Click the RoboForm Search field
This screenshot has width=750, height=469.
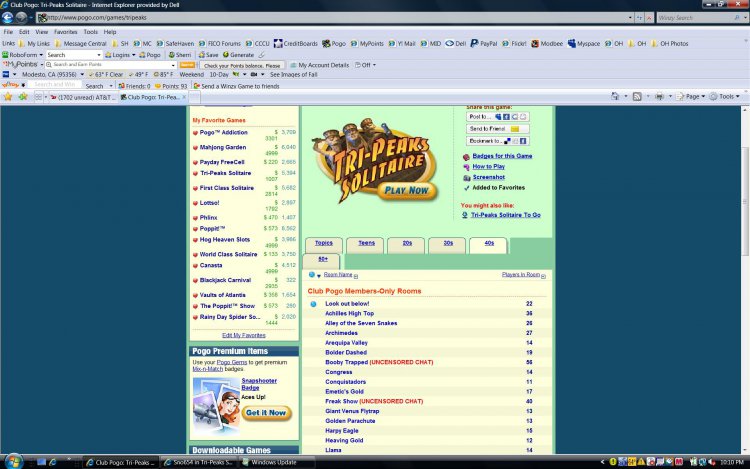pos(73,55)
